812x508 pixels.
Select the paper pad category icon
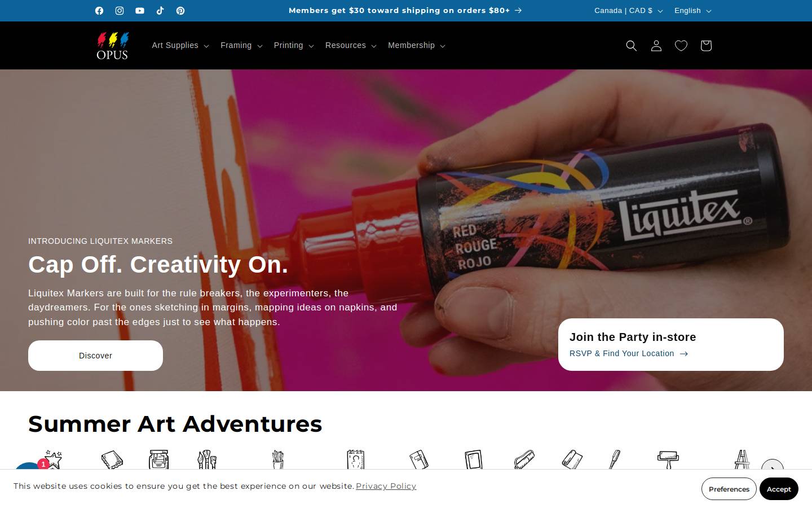(x=112, y=459)
